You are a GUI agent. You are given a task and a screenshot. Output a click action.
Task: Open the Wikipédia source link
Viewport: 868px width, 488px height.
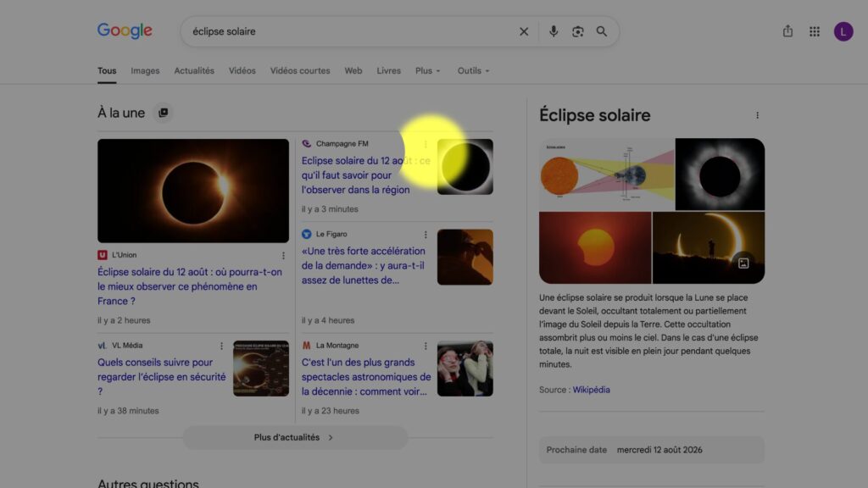tap(591, 390)
